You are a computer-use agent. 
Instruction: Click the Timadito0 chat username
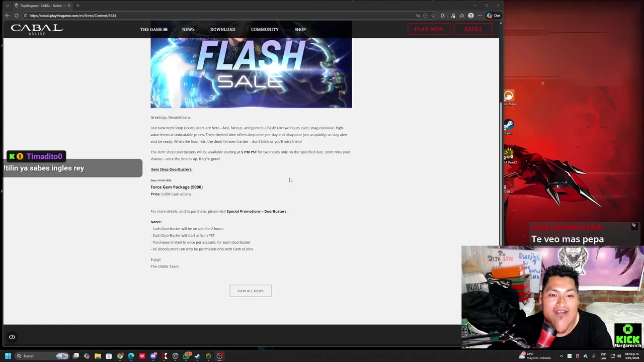tap(44, 156)
